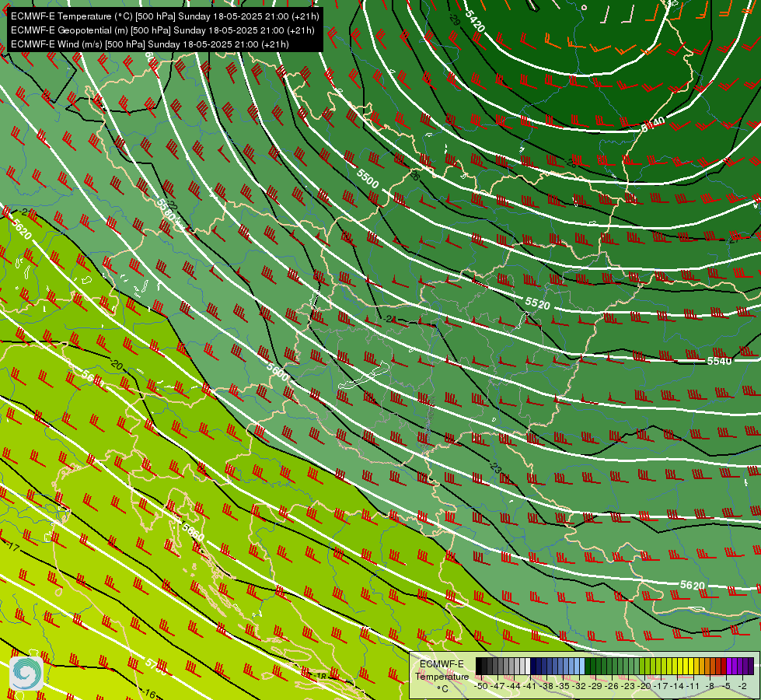
Task: Click the 5520 geopotential contour label
Action: pos(538,303)
